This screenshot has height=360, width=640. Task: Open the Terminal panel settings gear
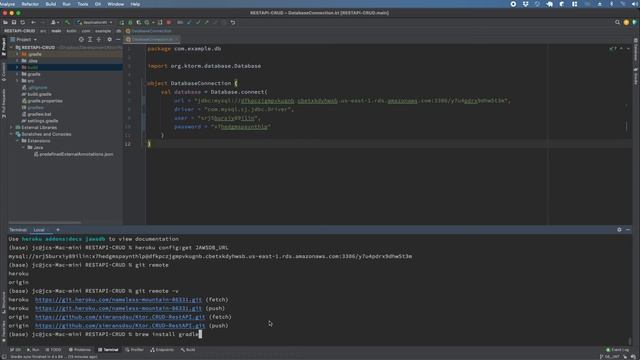[x=619, y=230]
